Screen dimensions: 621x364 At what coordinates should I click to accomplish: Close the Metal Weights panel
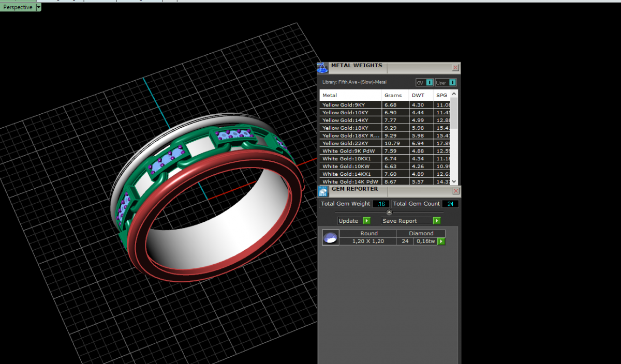(x=455, y=68)
